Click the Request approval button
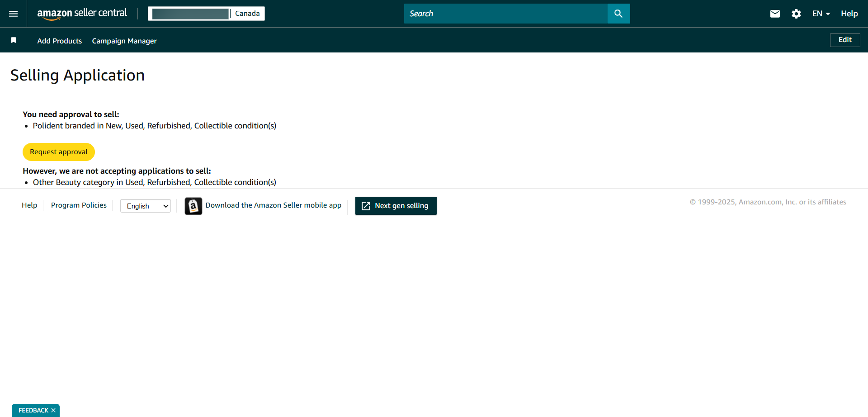The height and width of the screenshot is (417, 868). coord(59,152)
